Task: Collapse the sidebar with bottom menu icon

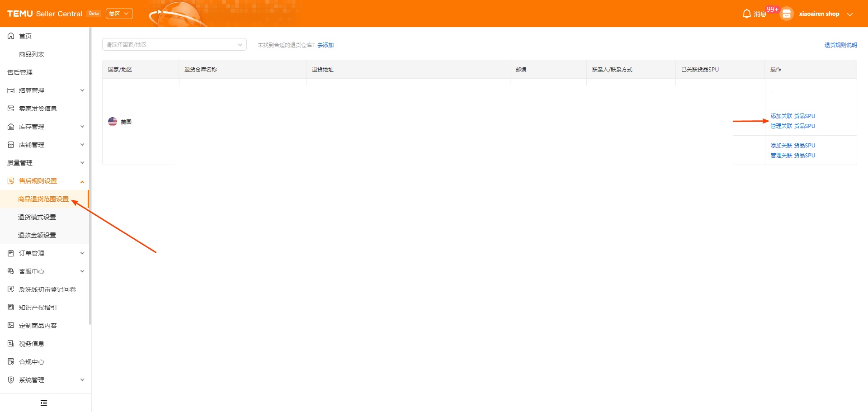Action: coord(44,403)
